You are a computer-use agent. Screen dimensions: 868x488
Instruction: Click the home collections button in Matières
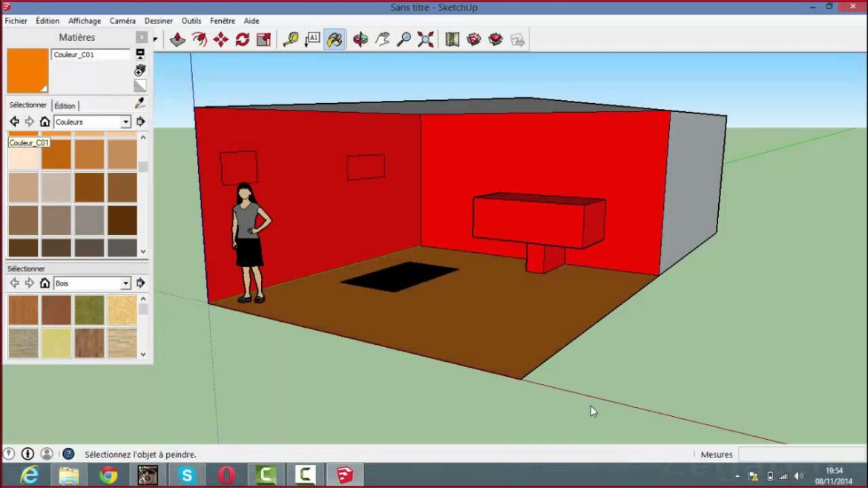45,121
